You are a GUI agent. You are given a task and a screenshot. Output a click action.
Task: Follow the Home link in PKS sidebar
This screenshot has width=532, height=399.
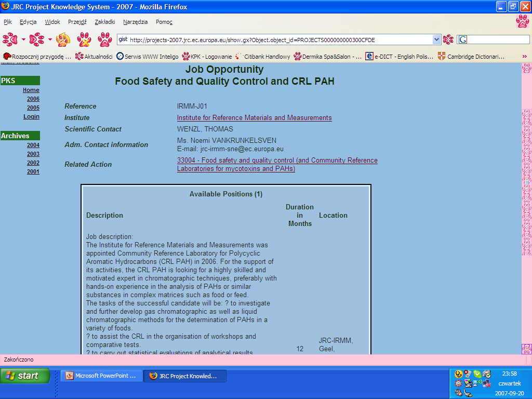click(x=31, y=90)
